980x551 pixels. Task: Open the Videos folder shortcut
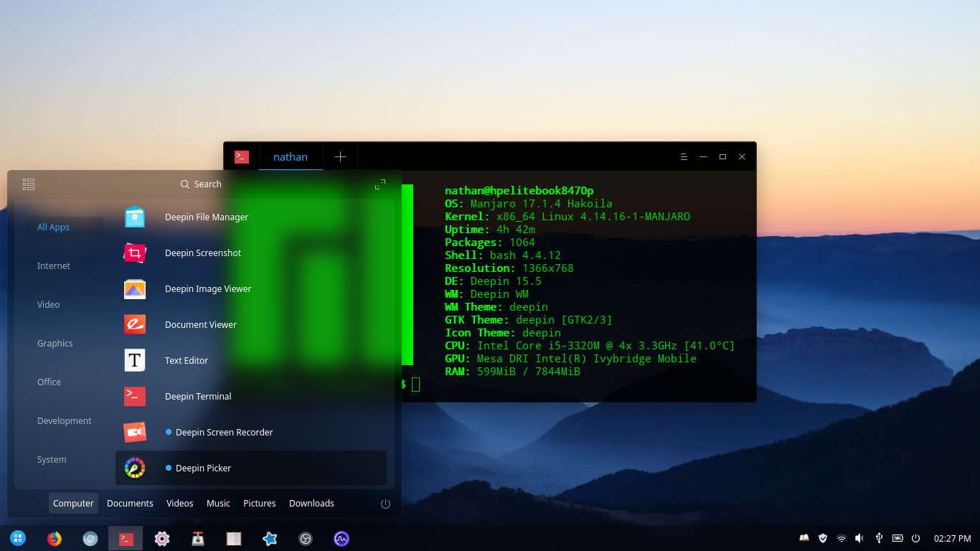[180, 504]
